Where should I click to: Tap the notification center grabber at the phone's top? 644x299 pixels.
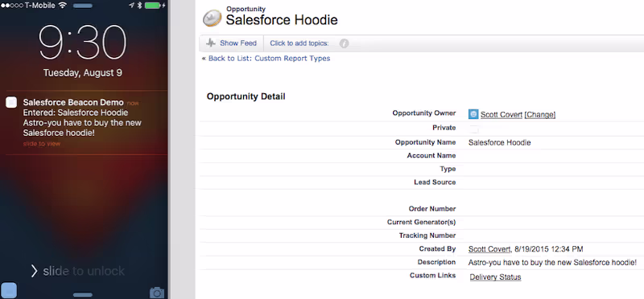click(x=83, y=6)
